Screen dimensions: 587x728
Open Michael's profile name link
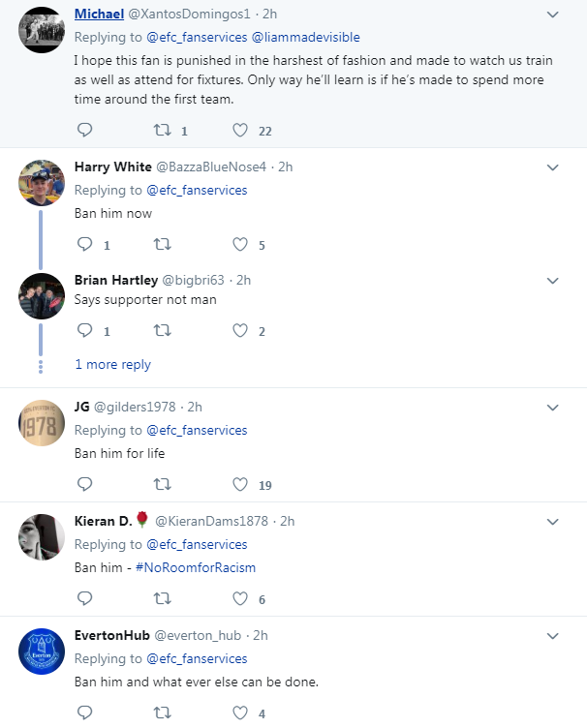[x=99, y=14]
